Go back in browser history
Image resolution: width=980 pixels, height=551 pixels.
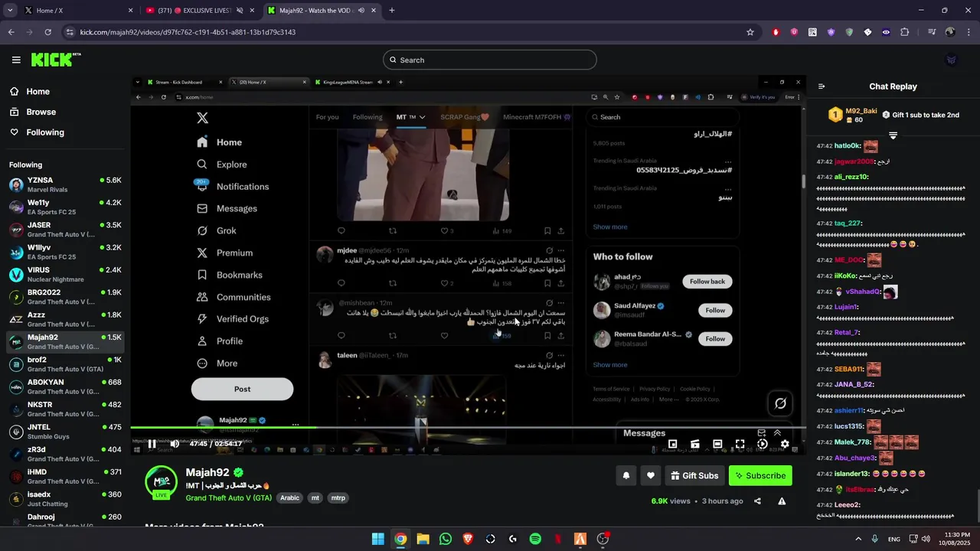click(11, 32)
